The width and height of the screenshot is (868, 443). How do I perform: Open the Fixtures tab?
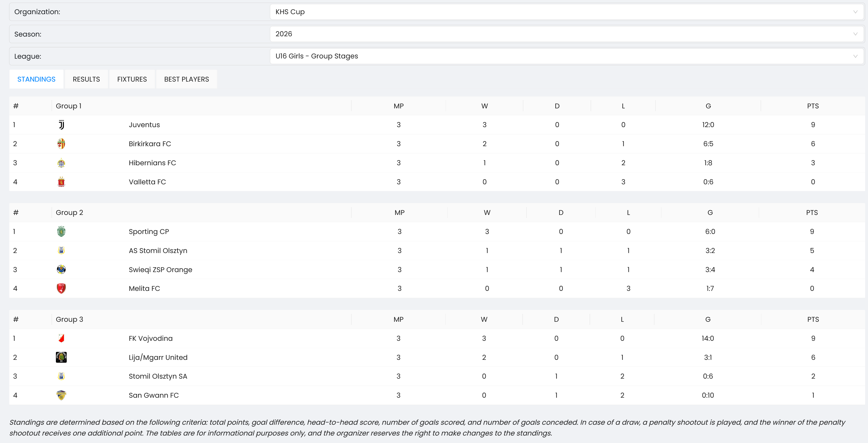132,80
